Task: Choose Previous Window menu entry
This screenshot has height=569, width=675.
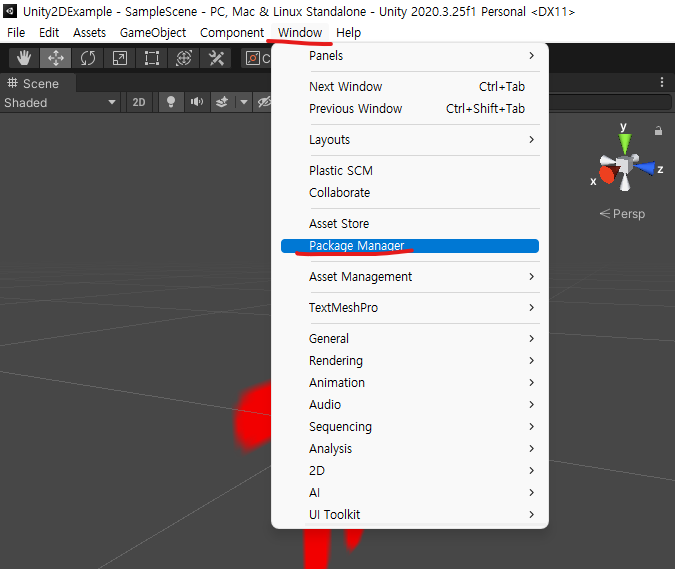Action: tap(410, 108)
